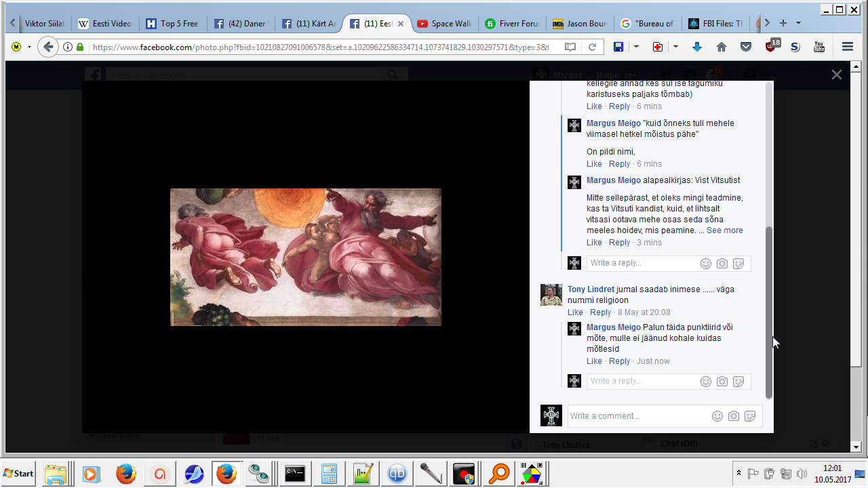Click See more to expand the comment
This screenshot has width=868, height=488.
coord(724,230)
